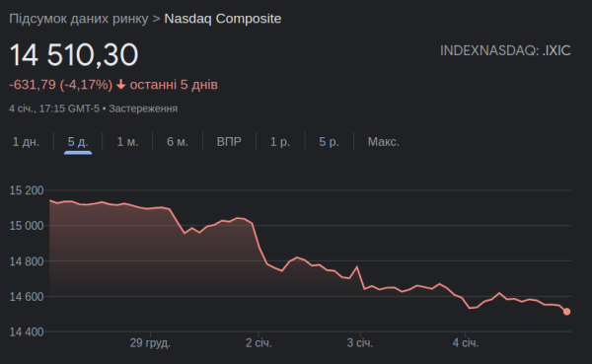Click the 14 510,30 index value
592x364 pixels.
(x=74, y=55)
